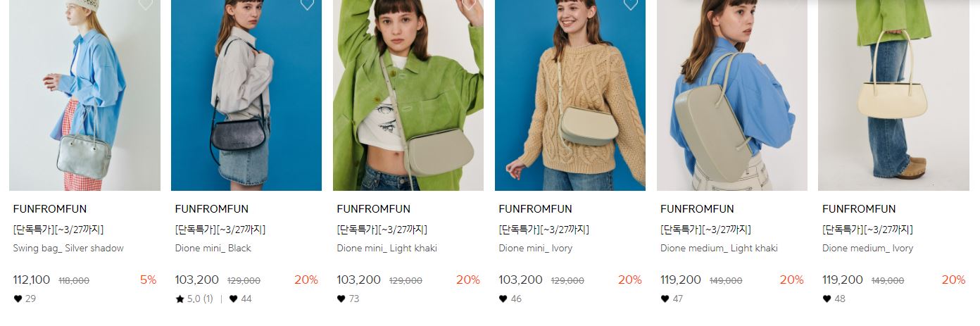This screenshot has height=326, width=980.
Task: Open the Dione mini_ Black title link
Action: pos(213,248)
